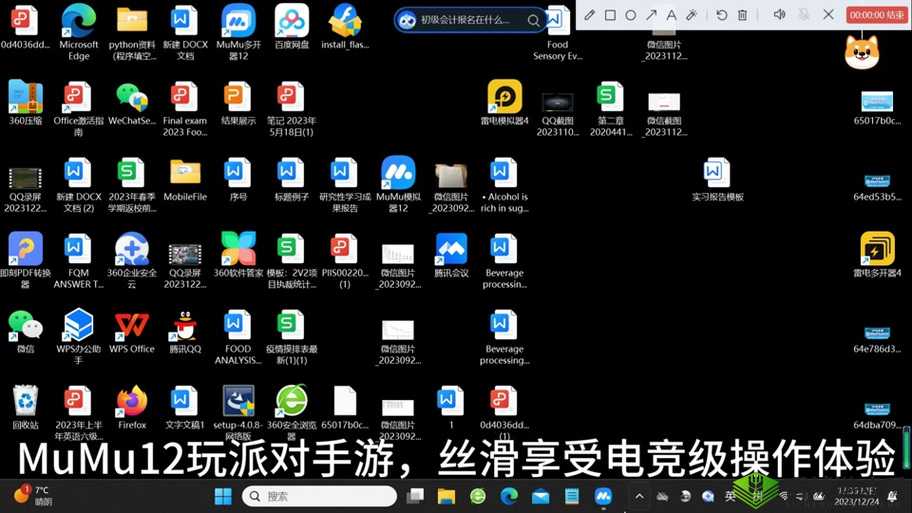Select the text 'A' annotation tool
Screen dimensions: 912x513
pos(671,15)
